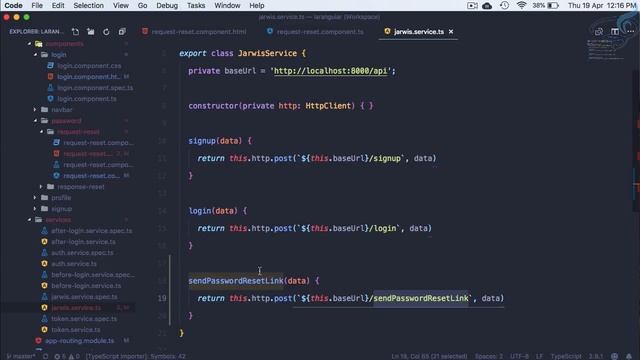Click line and column indicator in status bar
This screenshot has width=640, height=360.
tap(429, 356)
